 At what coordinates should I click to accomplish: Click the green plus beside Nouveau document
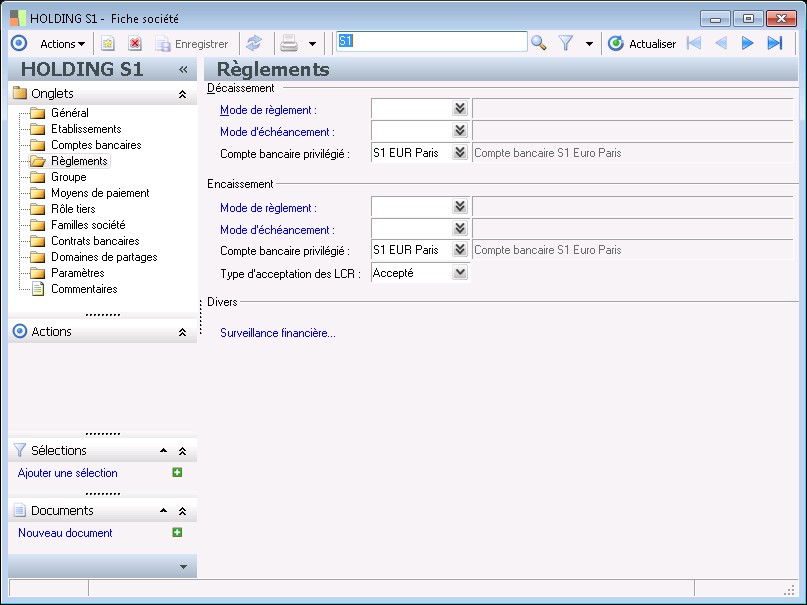(x=177, y=532)
